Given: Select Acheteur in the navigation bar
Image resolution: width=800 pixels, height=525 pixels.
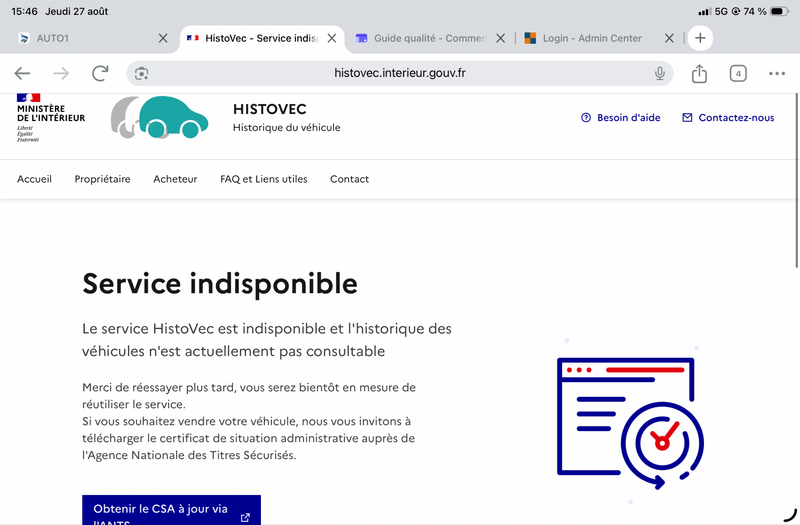Looking at the screenshot, I should tap(175, 179).
